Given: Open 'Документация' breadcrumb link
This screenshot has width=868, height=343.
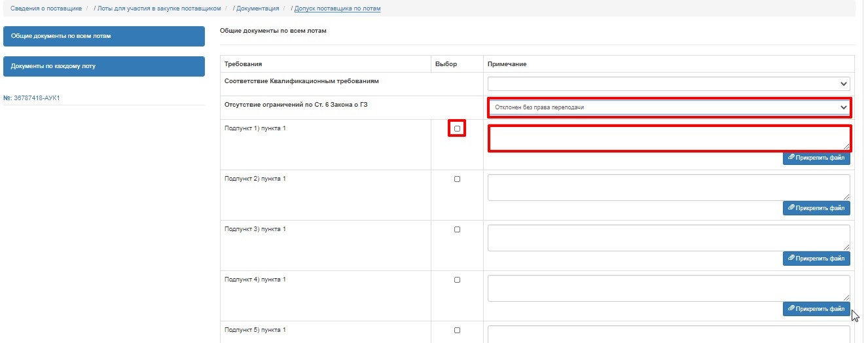Looking at the screenshot, I should pos(258,9).
